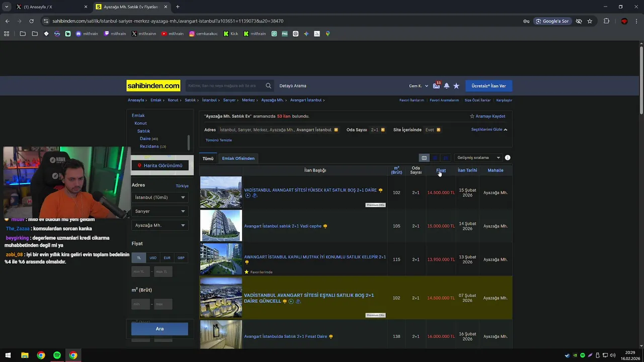
Task: Open Spotify from the taskbar
Action: pyautogui.click(x=57, y=355)
